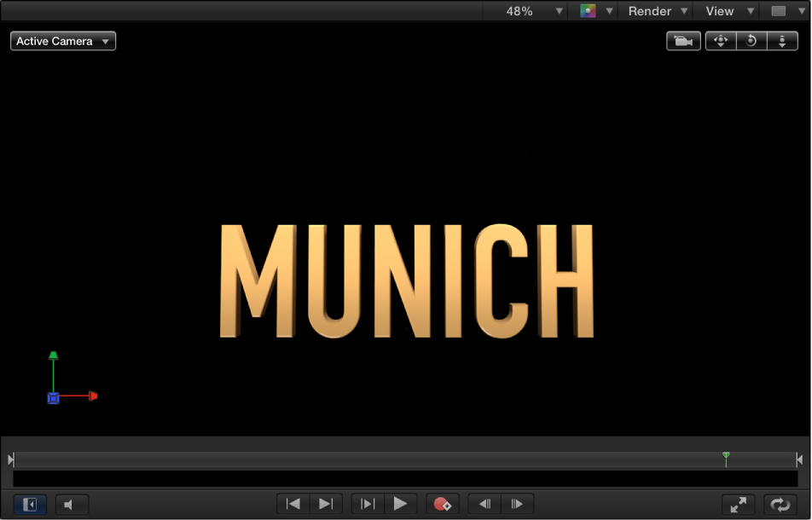Screen dimensions: 812x520
Task: Click the camera icon in 3D view tools
Action: [x=683, y=41]
